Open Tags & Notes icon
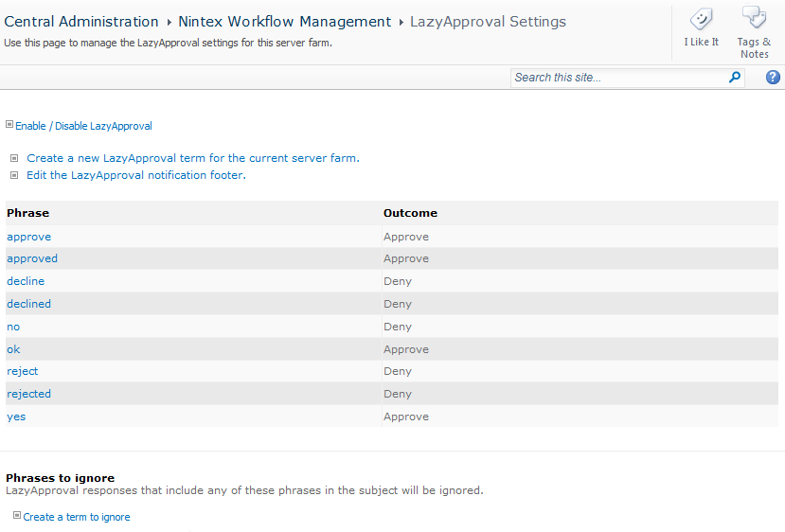The image size is (785, 532). tap(754, 18)
